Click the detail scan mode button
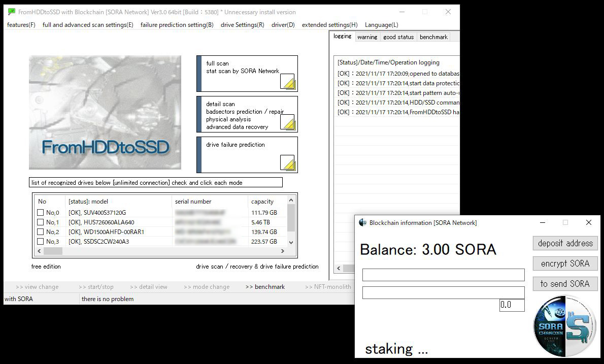Screen dimensions: 604x364 [x=247, y=114]
